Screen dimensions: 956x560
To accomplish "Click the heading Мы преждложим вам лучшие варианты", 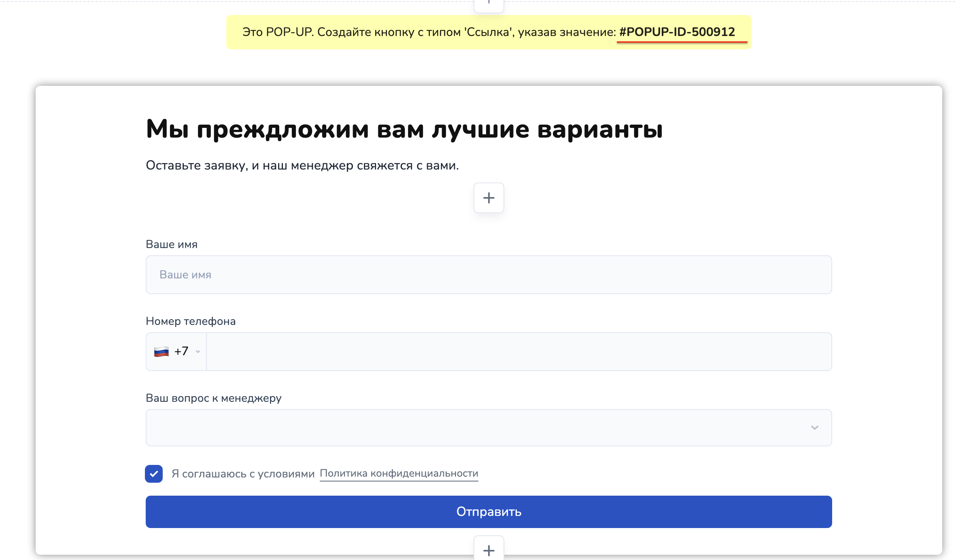I will [404, 129].
